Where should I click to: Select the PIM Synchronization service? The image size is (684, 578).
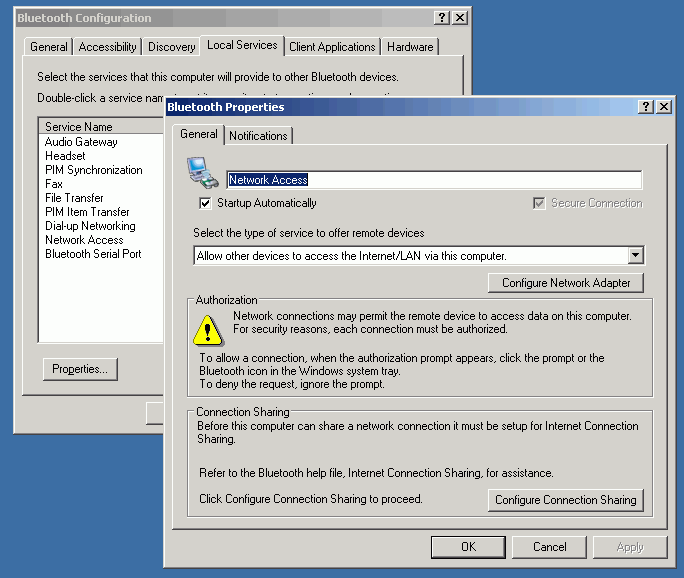coord(94,170)
